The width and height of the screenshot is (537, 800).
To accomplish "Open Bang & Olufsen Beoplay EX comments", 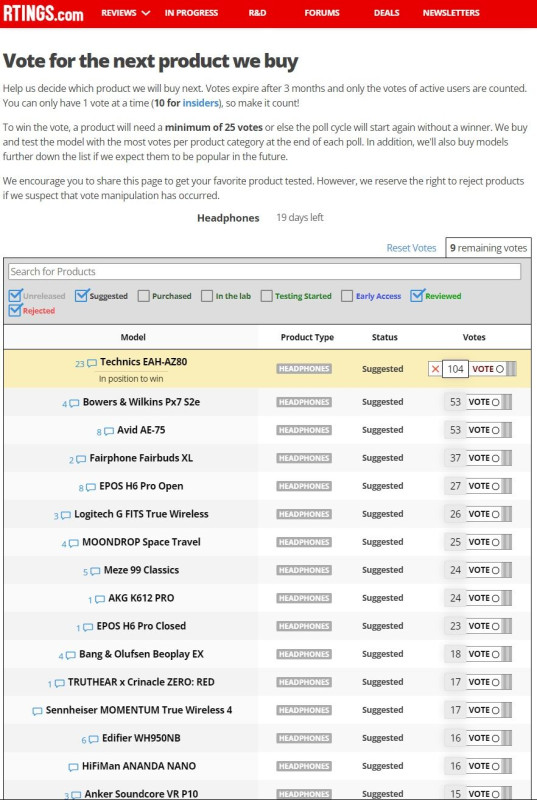I will pyautogui.click(x=67, y=656).
